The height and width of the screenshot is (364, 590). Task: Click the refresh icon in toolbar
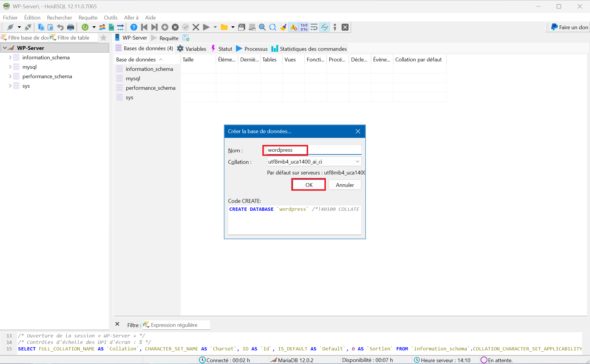(85, 27)
